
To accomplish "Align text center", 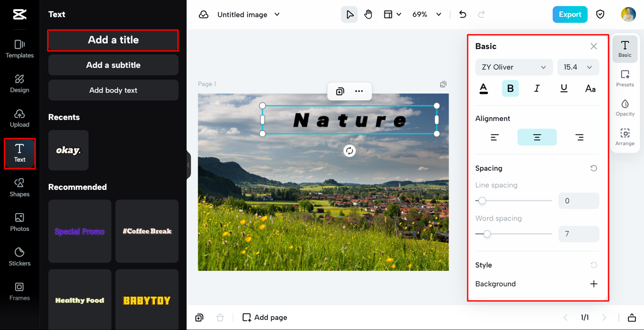I will [537, 137].
